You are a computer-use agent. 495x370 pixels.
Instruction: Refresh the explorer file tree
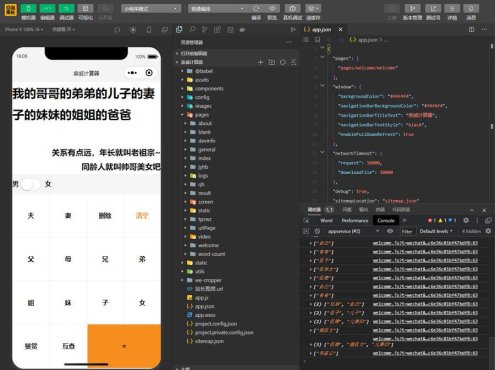tap(283, 62)
